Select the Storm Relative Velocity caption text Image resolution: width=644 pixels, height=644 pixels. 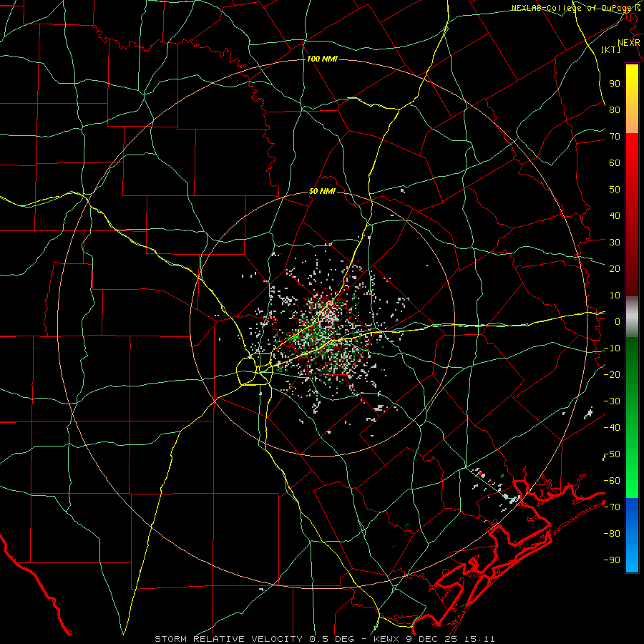tap(325, 639)
